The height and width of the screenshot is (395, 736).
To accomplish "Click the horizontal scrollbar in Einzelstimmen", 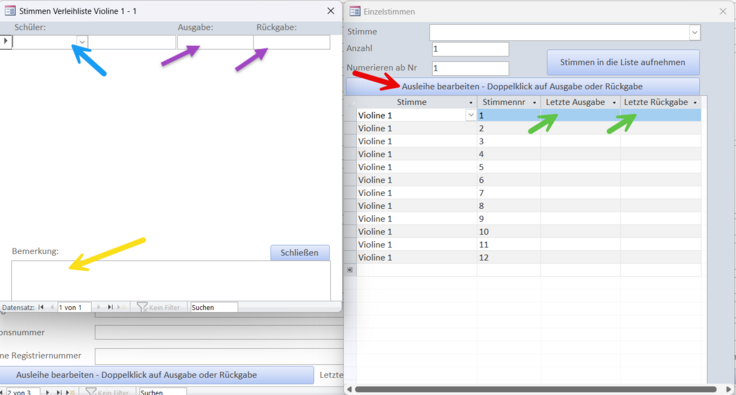I will point(535,389).
